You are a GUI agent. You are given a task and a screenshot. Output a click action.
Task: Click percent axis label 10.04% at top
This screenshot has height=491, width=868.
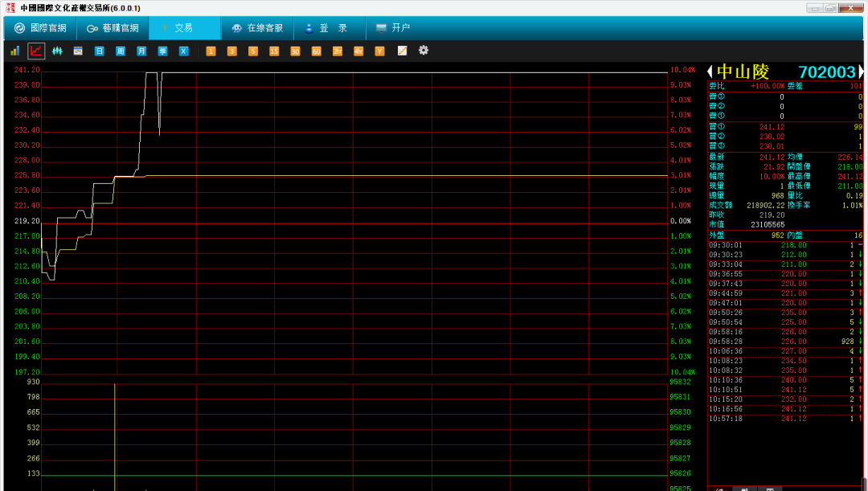[682, 70]
